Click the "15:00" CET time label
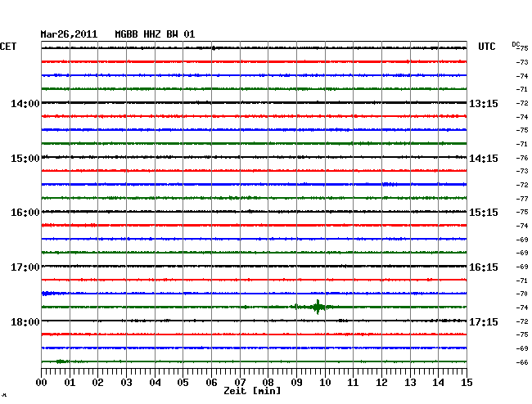This screenshot has width=532, height=404. pyautogui.click(x=25, y=159)
